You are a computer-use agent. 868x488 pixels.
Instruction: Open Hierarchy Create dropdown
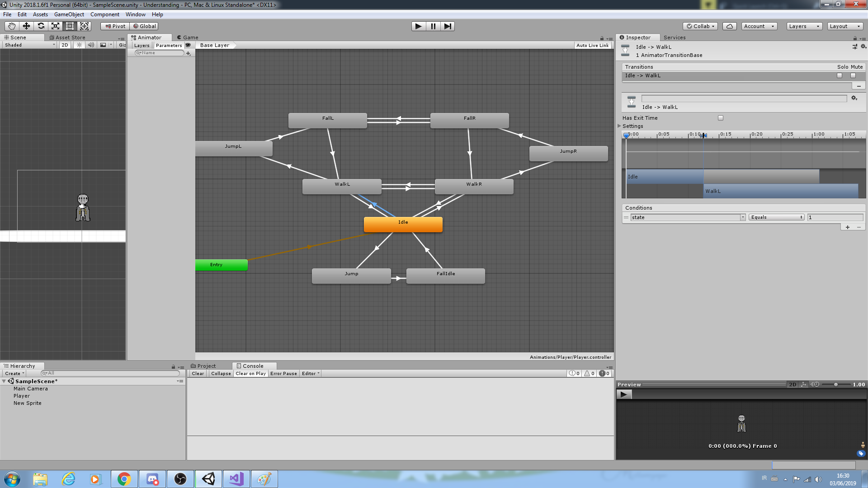[x=14, y=373]
